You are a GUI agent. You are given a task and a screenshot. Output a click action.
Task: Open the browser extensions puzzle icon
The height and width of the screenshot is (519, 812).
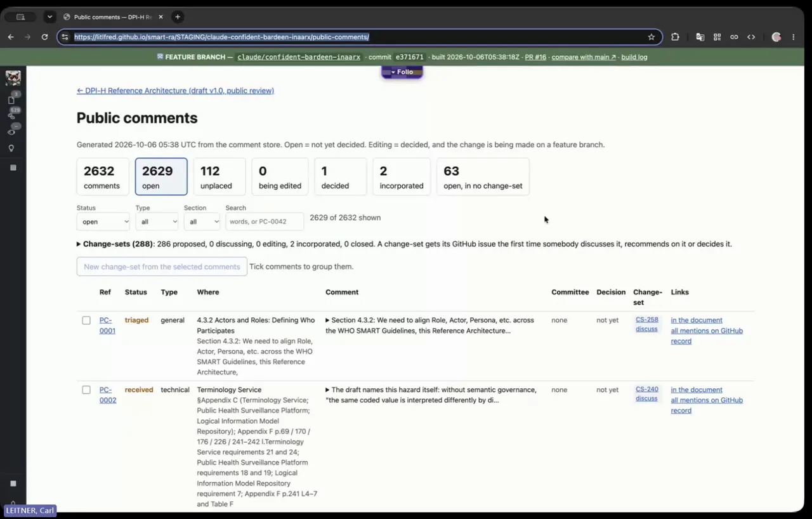tap(675, 37)
